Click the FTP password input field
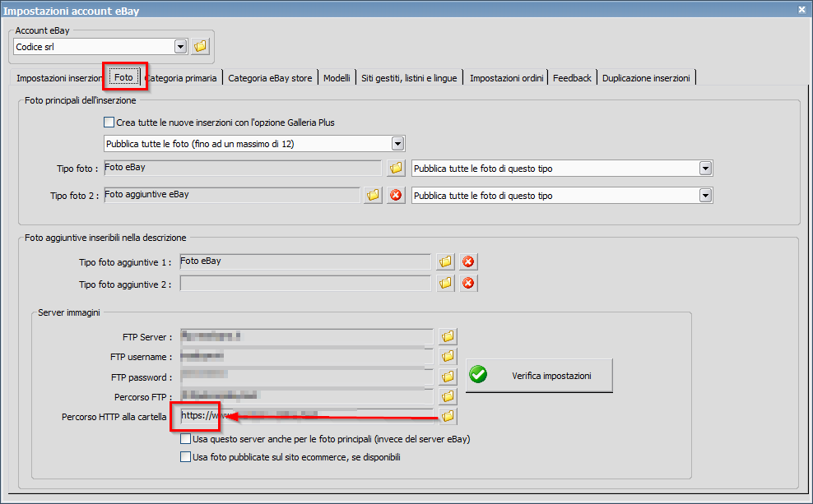Viewport: 813px width, 504px height. 307,377
